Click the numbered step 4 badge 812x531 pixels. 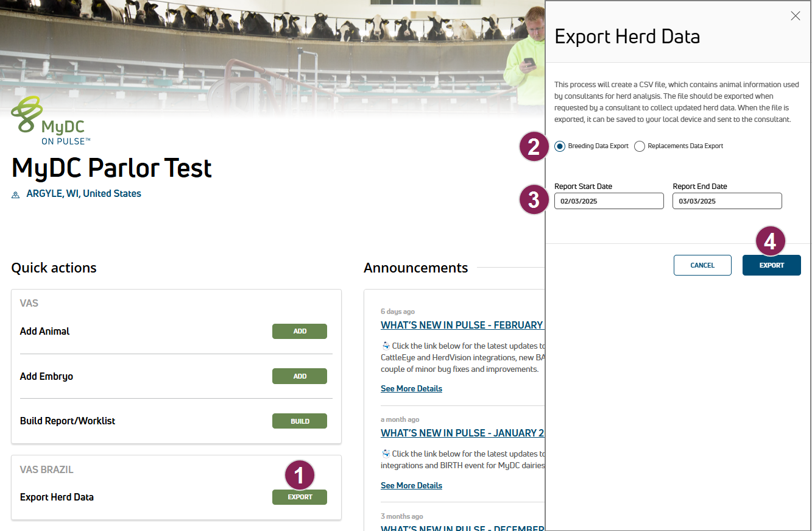[x=770, y=242]
